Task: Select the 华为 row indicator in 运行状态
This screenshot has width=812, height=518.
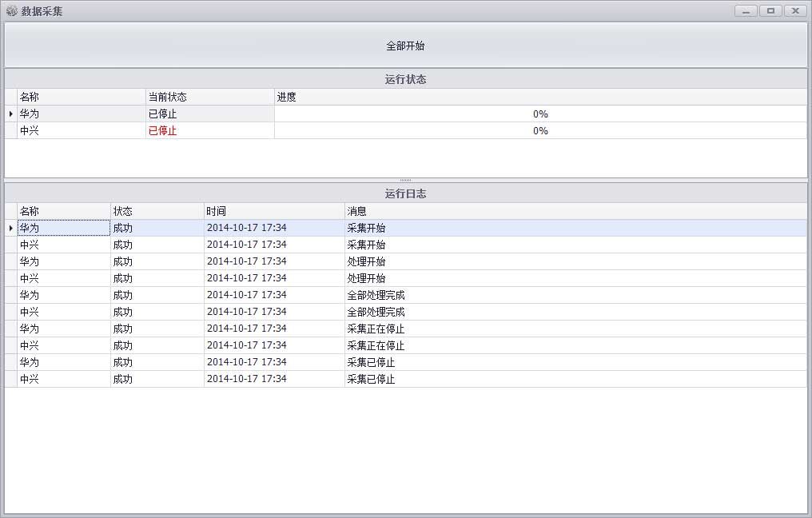Action: point(11,114)
